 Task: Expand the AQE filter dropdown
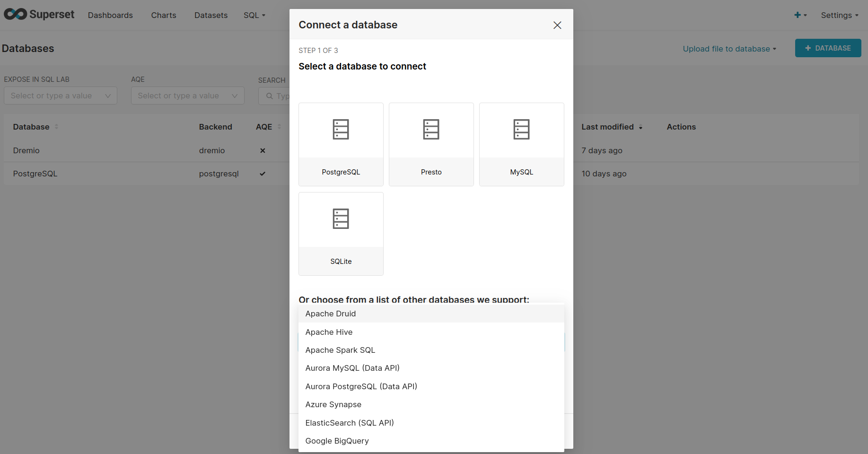pos(187,96)
